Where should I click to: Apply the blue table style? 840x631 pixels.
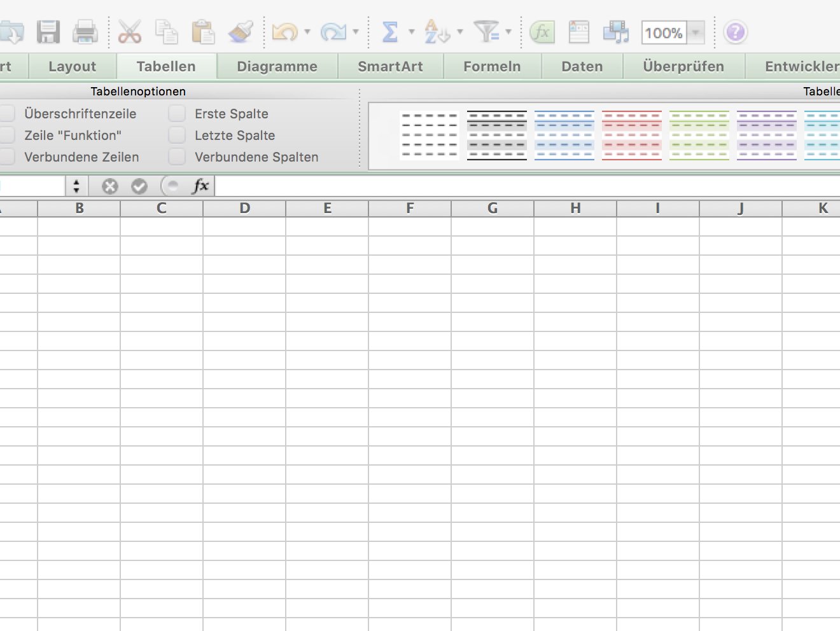point(564,135)
